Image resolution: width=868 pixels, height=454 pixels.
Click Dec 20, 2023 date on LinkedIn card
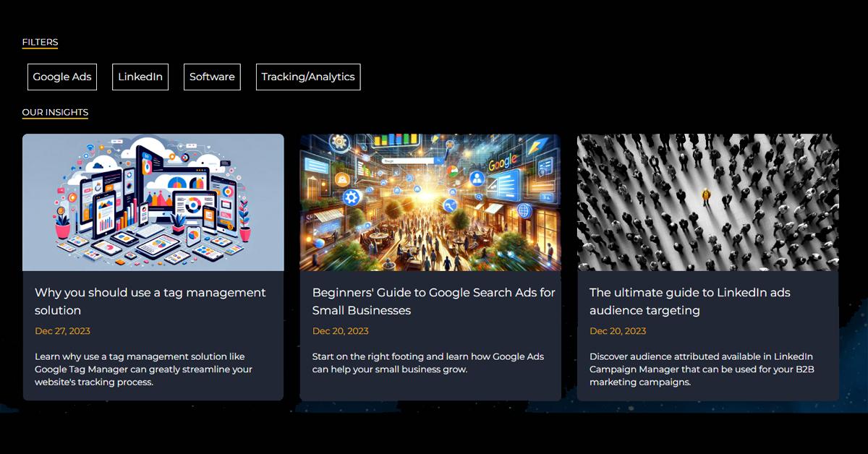618,331
